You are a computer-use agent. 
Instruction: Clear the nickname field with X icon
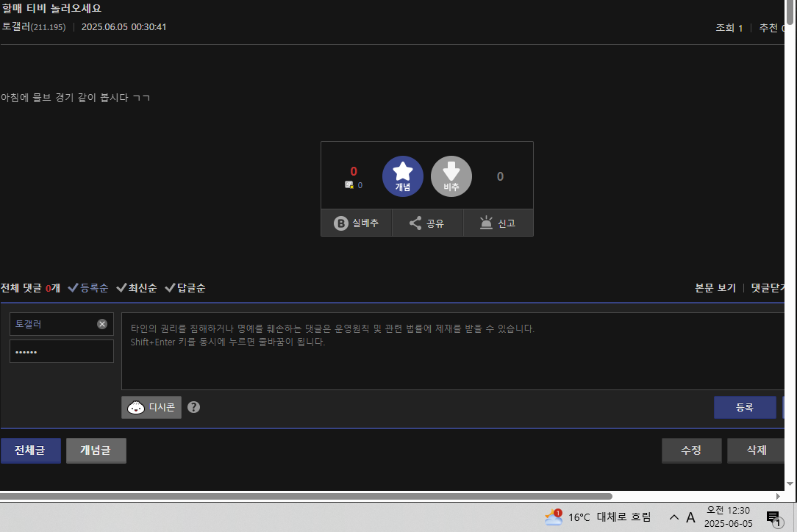click(102, 324)
